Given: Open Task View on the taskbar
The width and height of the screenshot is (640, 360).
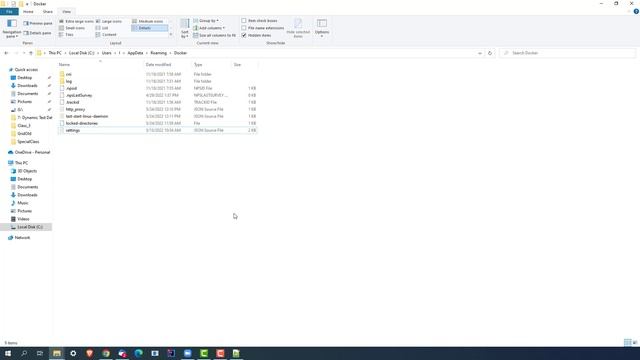Looking at the screenshot, I should tap(40, 353).
